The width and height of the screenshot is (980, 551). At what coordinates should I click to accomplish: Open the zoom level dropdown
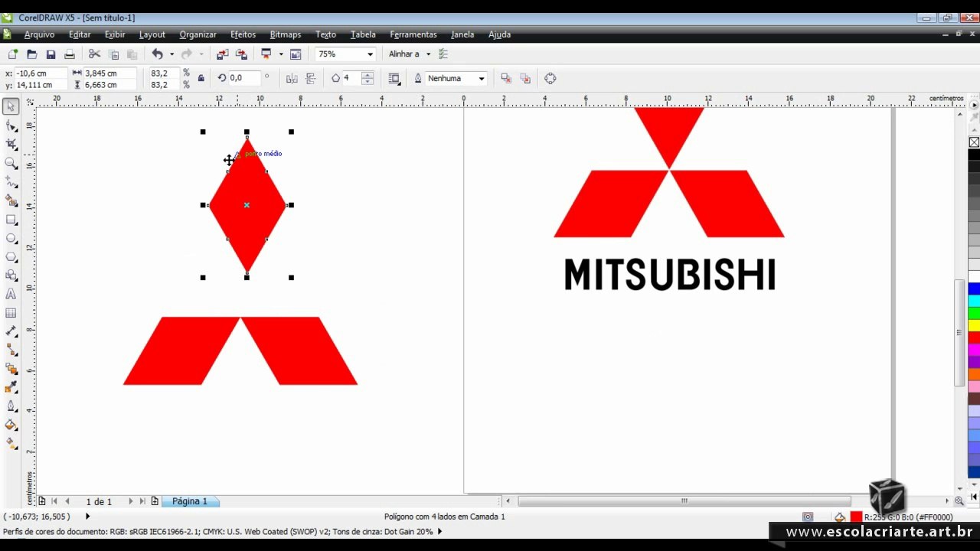(370, 54)
